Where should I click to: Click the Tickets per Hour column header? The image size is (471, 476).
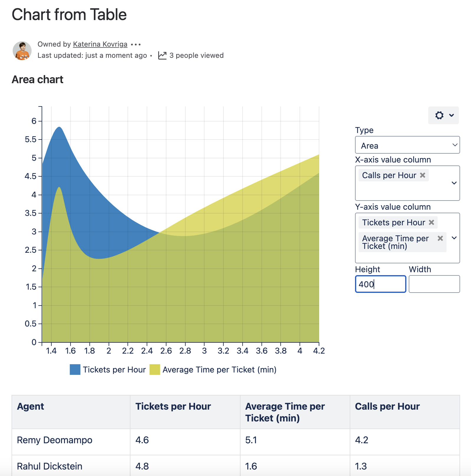coord(173,406)
